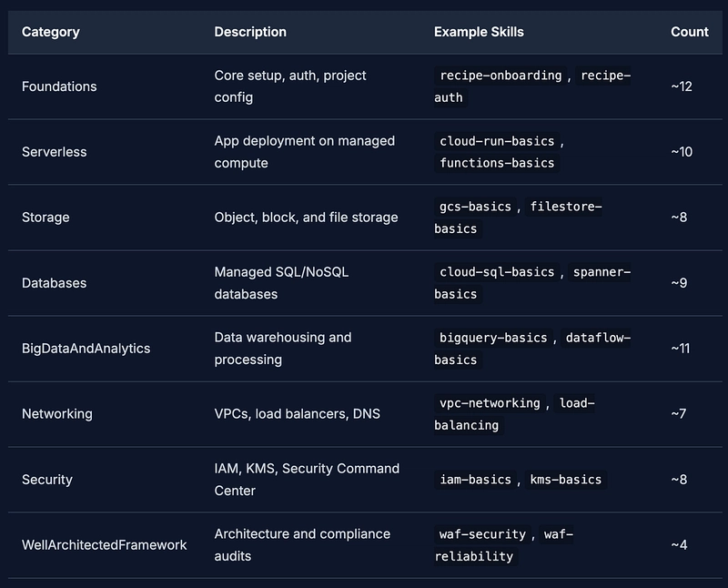
Task: Select the Foundations category cell
Action: pos(59,86)
